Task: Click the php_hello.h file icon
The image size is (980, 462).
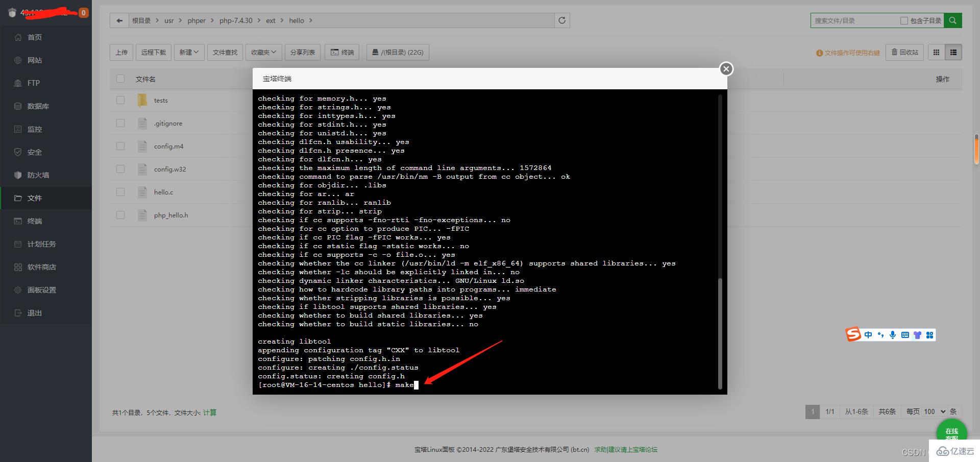Action: pos(142,215)
